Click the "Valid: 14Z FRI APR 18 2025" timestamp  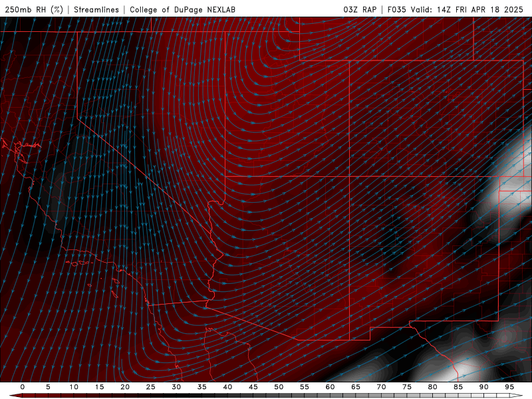467,9
